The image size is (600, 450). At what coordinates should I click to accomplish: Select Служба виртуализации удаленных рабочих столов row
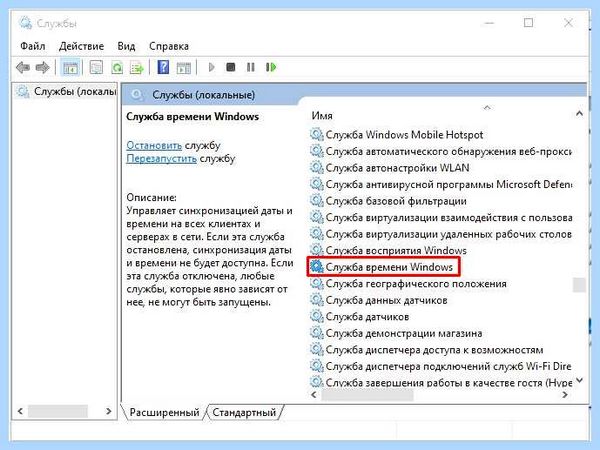click(441, 234)
